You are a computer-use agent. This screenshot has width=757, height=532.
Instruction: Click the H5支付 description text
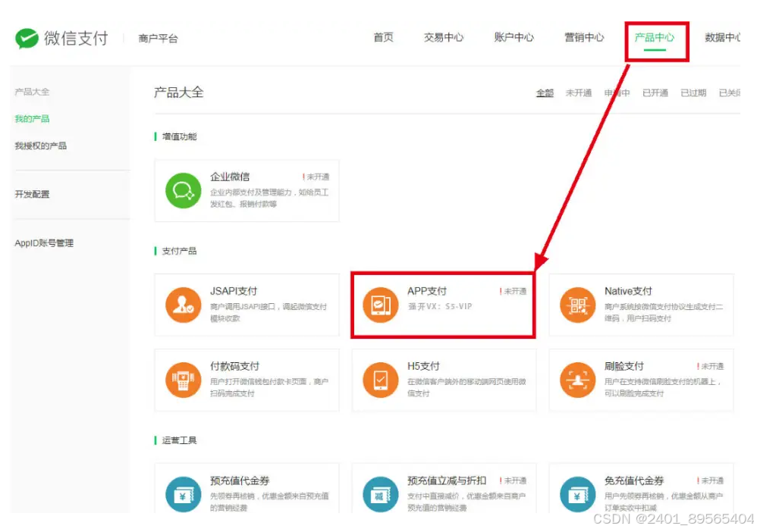coord(466,388)
